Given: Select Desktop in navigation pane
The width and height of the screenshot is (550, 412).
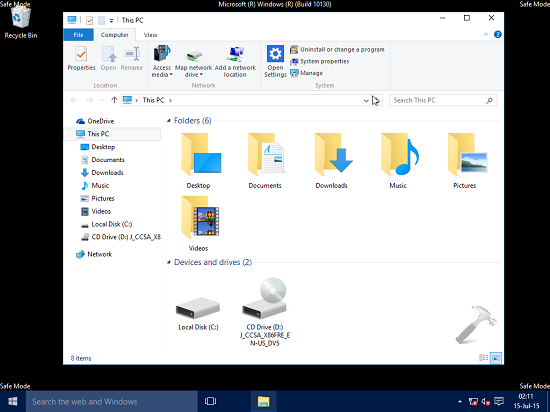Looking at the screenshot, I should [98, 147].
